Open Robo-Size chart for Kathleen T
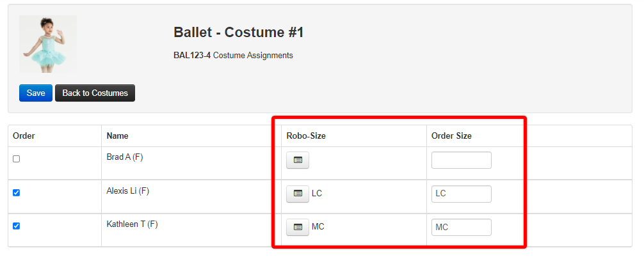The width and height of the screenshot is (644, 257). (298, 227)
